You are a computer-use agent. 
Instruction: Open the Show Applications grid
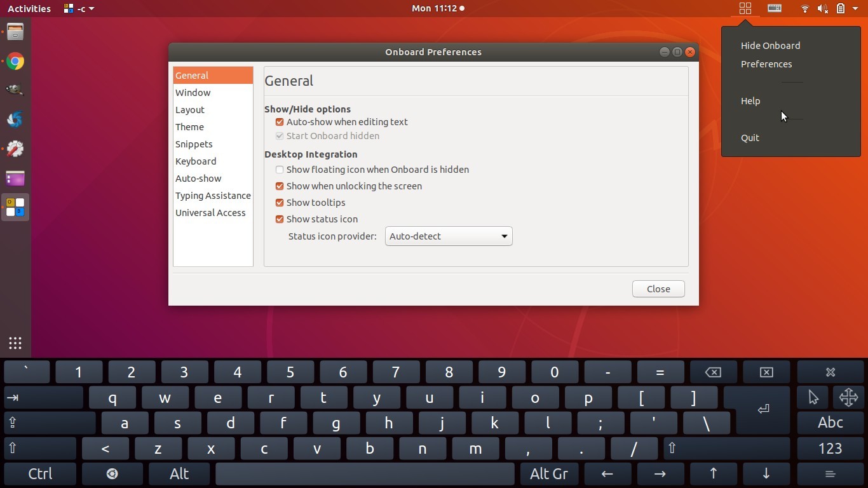pos(15,343)
